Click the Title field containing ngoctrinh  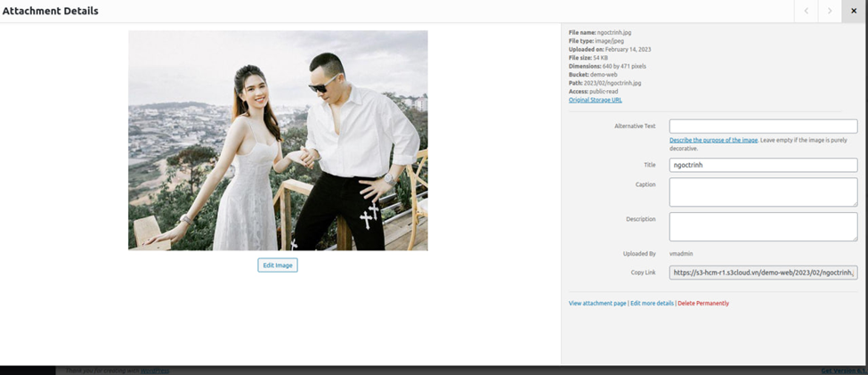coord(763,165)
